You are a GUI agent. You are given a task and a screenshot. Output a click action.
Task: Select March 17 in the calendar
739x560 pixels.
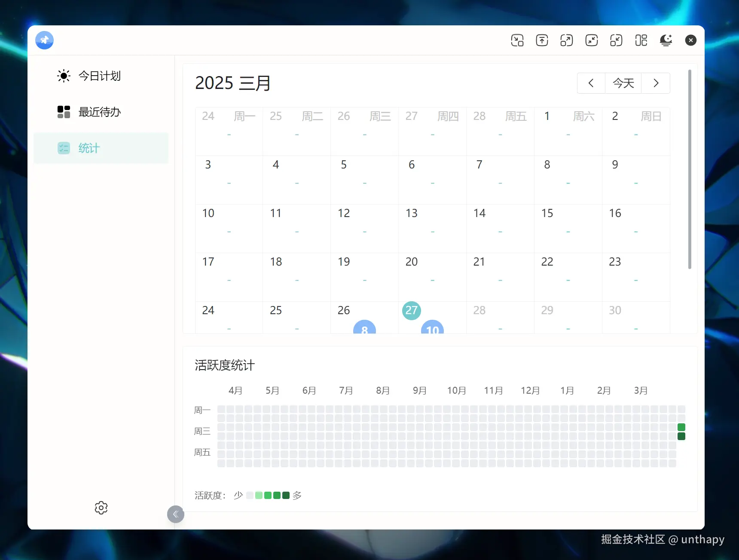(x=229, y=277)
